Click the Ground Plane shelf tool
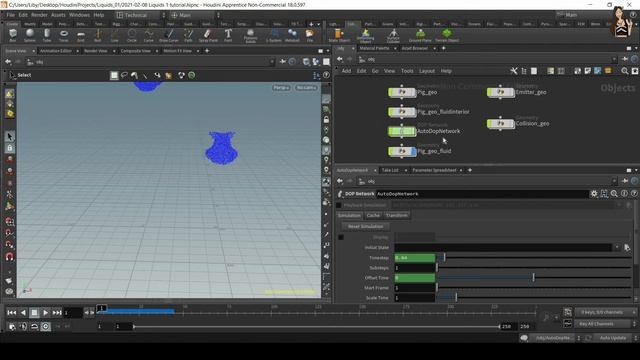 tap(420, 36)
